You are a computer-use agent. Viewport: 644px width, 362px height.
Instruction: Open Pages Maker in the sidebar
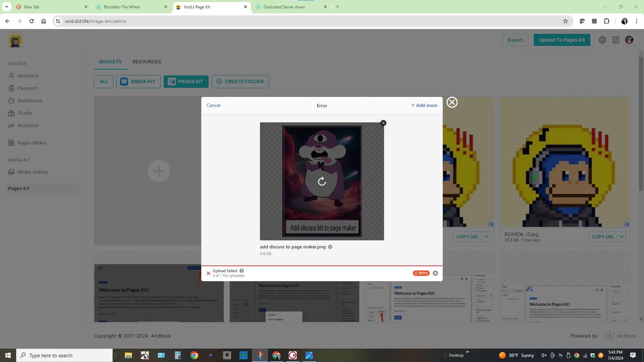click(32, 143)
